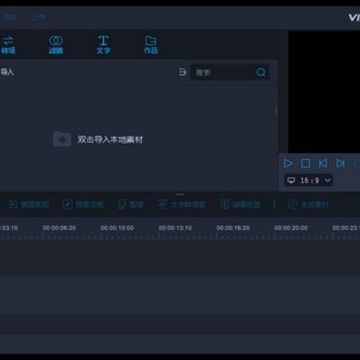Screen dimensions: 360x360
Task: Click the text-to-speech tool in the timeline toolbar
Action: tap(182, 204)
